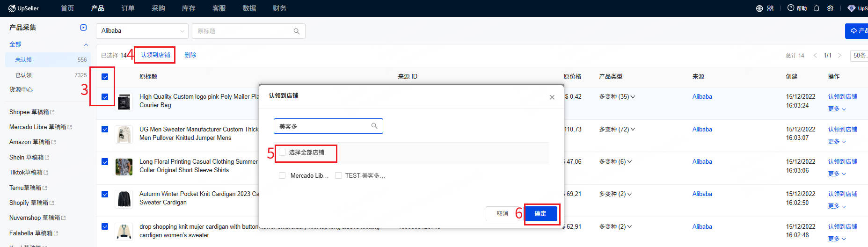Check the 选择全部店铺 checkbox
The width and height of the screenshot is (868, 247).
point(282,153)
